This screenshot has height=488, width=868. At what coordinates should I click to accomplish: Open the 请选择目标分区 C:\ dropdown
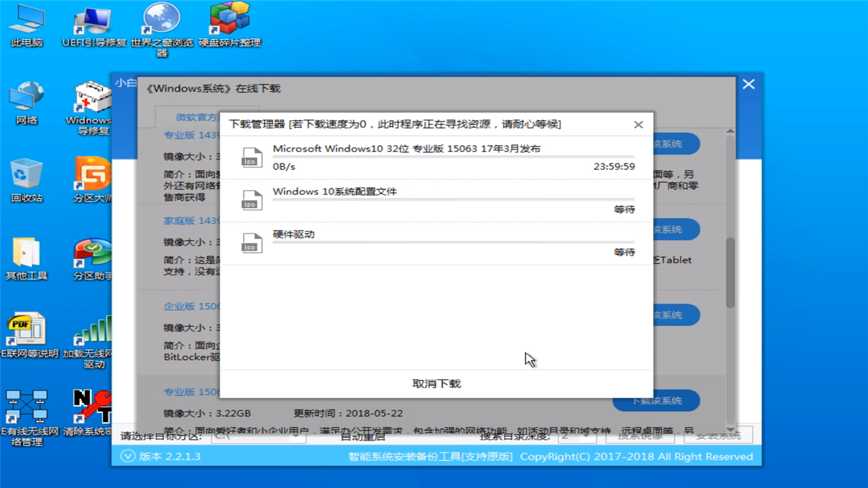tap(258, 436)
